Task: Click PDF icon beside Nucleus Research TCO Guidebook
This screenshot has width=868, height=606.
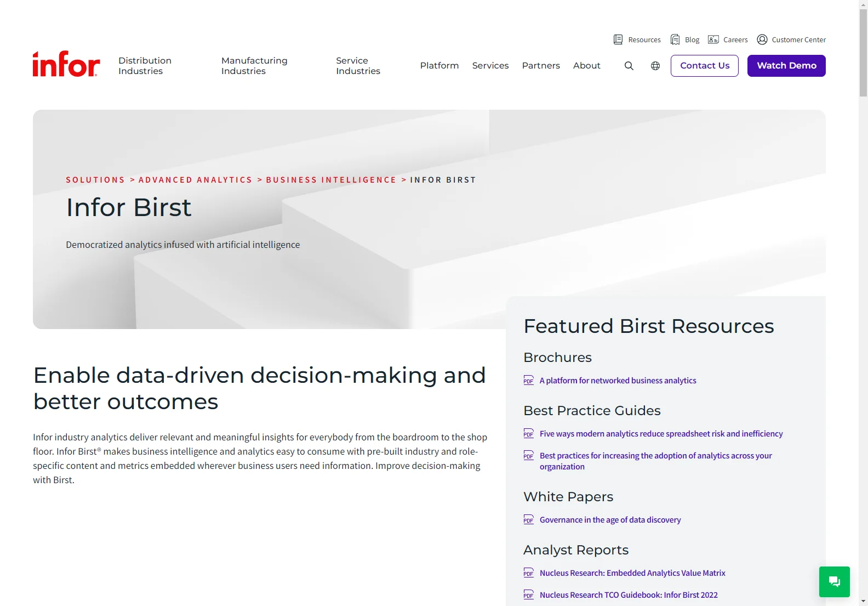Action: (529, 595)
